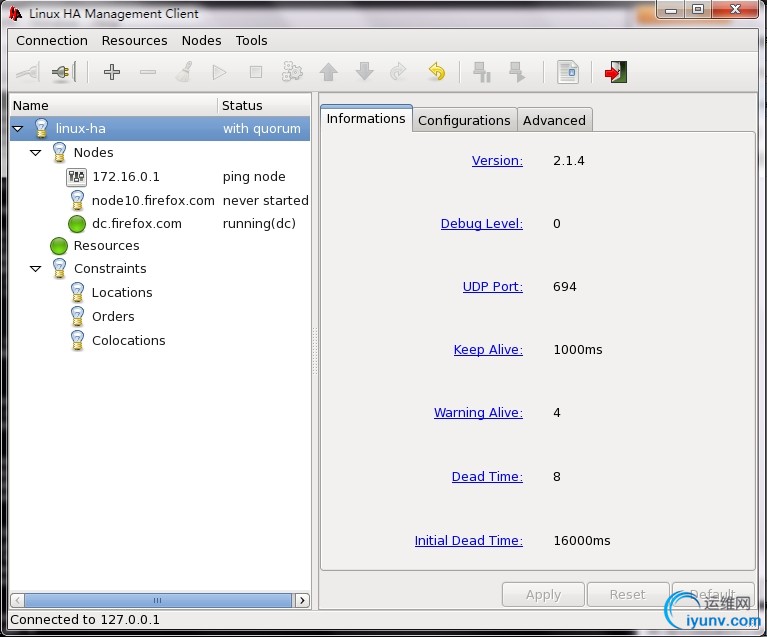The image size is (767, 637).
Task: Click the disconnect plug toolbar icon
Action: pos(64,72)
